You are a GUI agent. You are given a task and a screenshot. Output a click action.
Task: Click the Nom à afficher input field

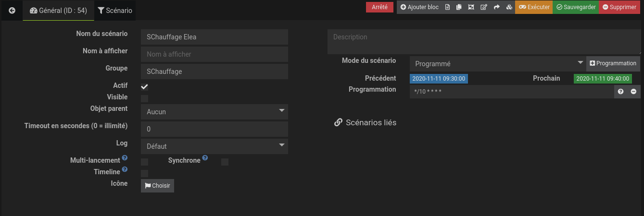[x=215, y=54]
